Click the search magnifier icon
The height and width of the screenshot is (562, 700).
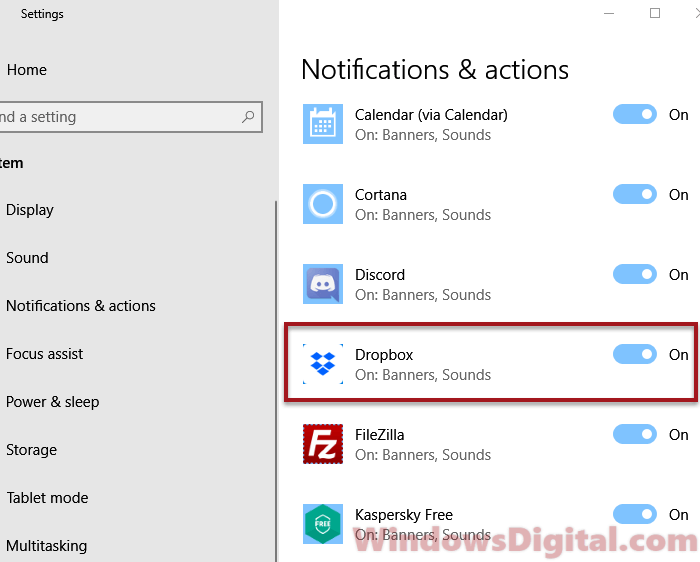pos(248,117)
